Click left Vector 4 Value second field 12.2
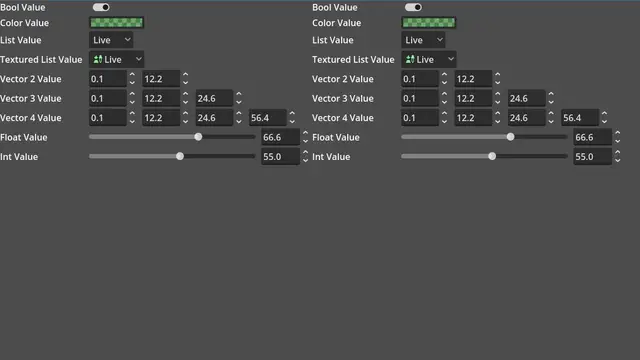This screenshot has width=640, height=360. tap(161, 118)
